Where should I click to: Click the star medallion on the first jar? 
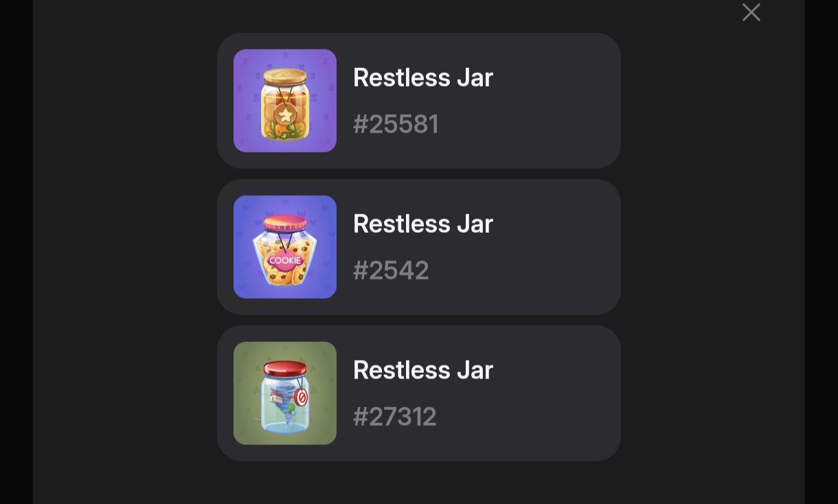284,114
